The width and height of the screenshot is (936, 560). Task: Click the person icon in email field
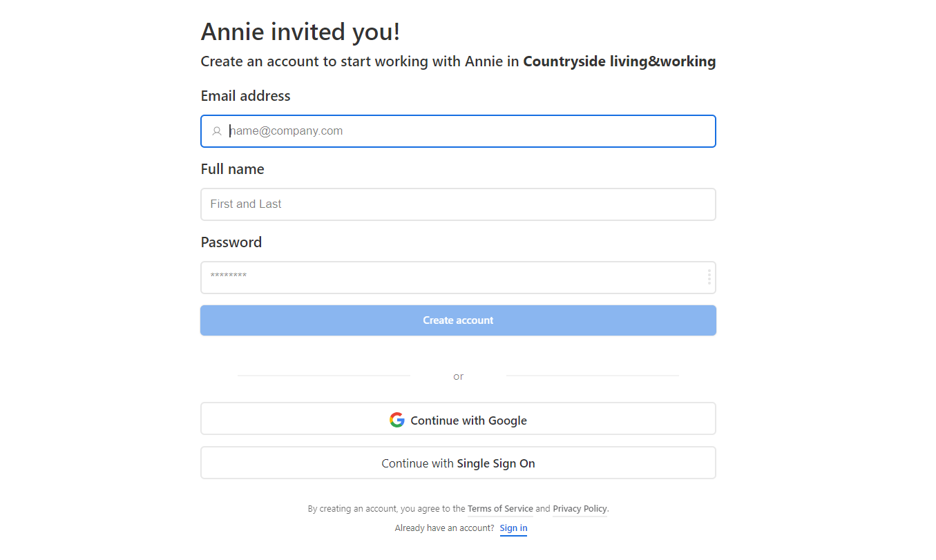pyautogui.click(x=217, y=131)
